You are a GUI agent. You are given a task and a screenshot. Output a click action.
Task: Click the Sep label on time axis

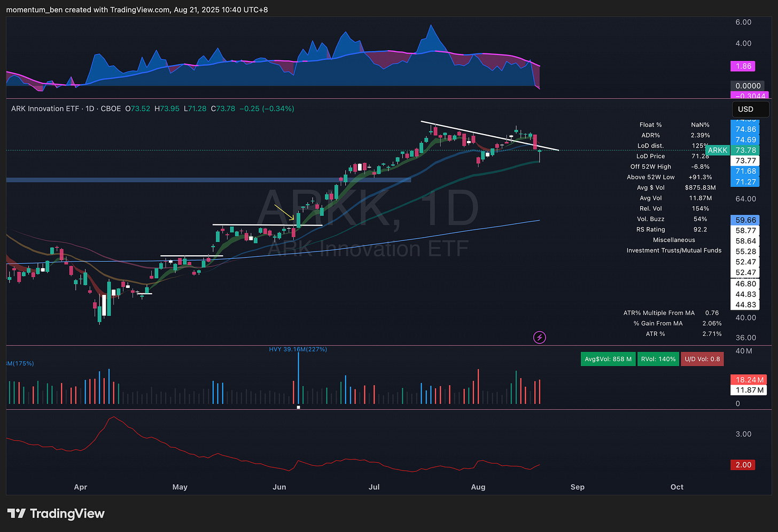coord(578,487)
